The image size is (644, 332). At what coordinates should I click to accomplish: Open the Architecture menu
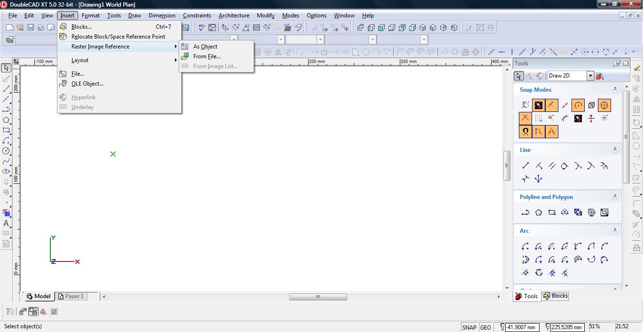tap(234, 16)
